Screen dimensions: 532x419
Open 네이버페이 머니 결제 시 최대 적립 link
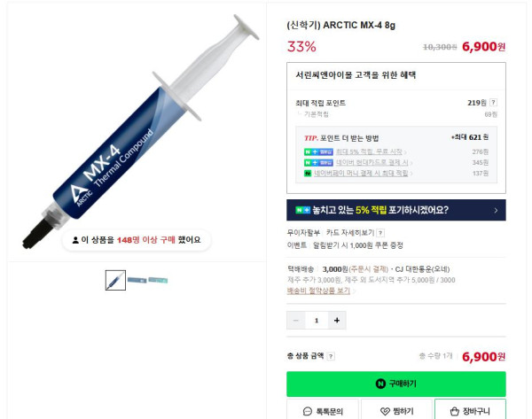(361, 174)
